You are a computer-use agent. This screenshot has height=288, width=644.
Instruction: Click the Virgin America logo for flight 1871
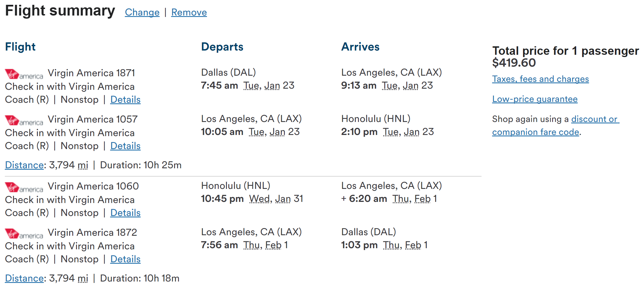(x=24, y=74)
